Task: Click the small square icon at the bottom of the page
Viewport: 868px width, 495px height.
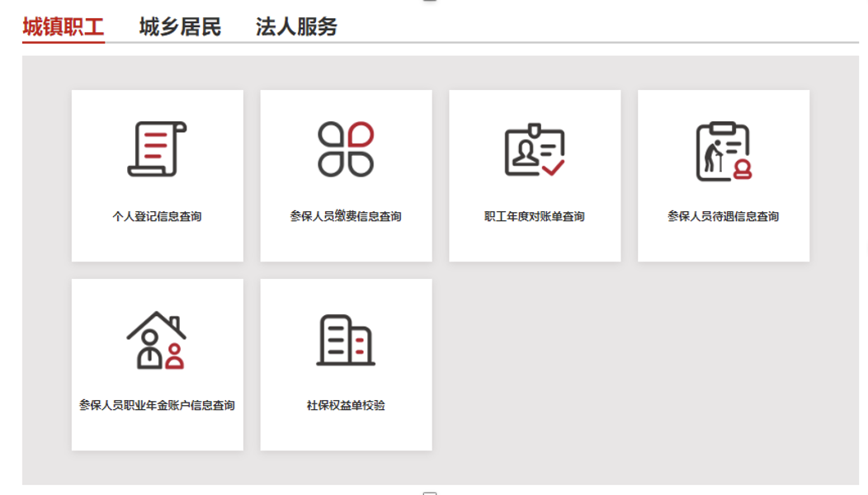Action: 430,492
